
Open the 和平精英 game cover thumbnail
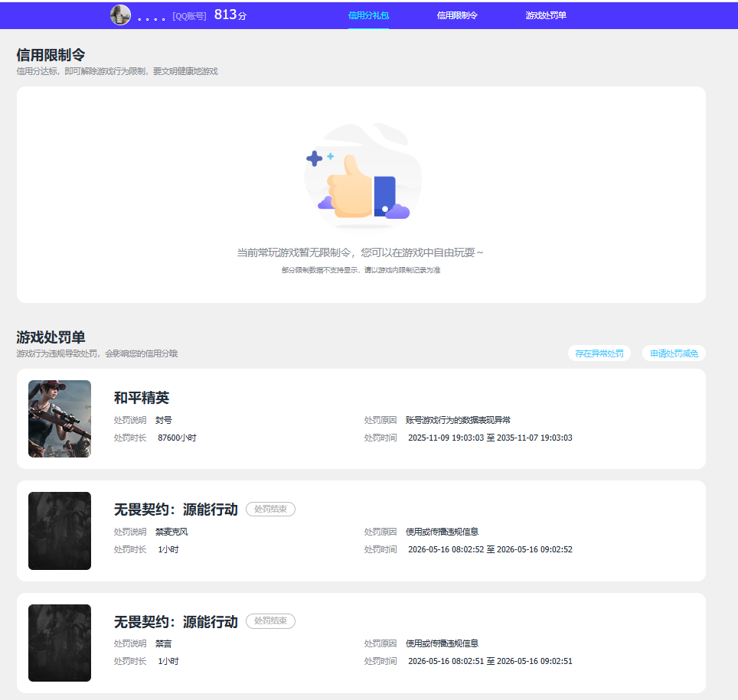[x=60, y=418]
